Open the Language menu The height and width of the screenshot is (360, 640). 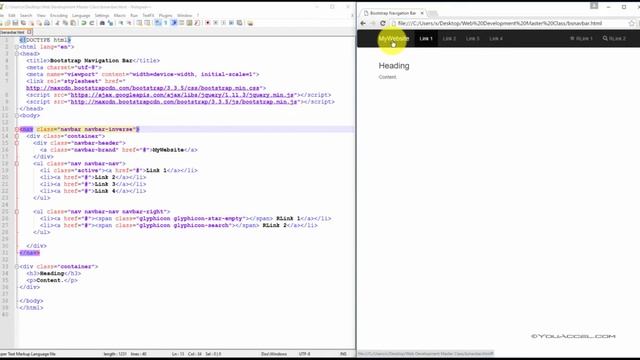point(81,16)
